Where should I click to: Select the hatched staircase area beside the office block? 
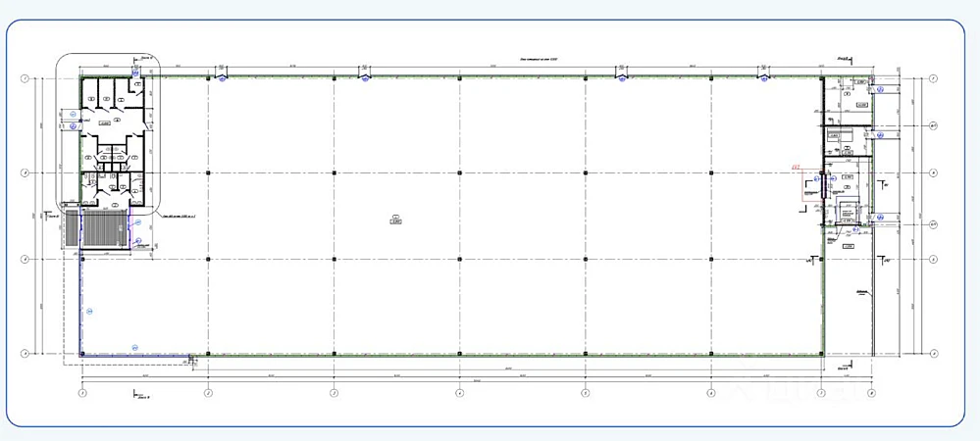click(x=104, y=227)
